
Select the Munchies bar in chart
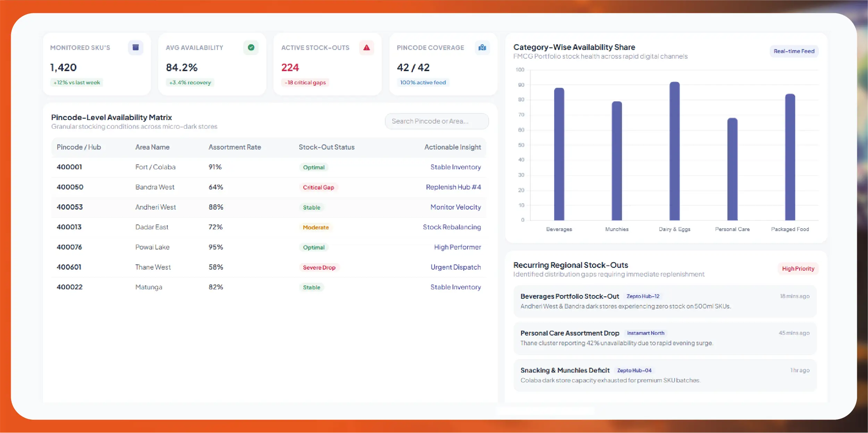tap(616, 161)
